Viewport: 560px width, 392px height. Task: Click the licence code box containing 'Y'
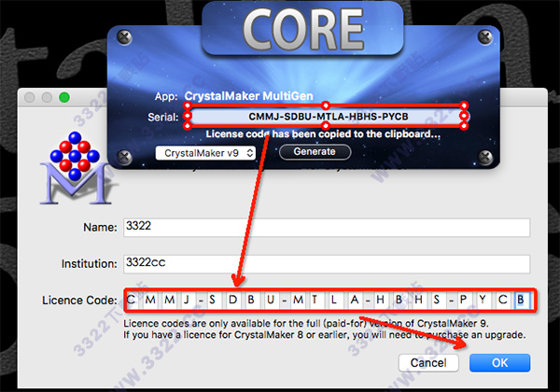[x=483, y=300]
